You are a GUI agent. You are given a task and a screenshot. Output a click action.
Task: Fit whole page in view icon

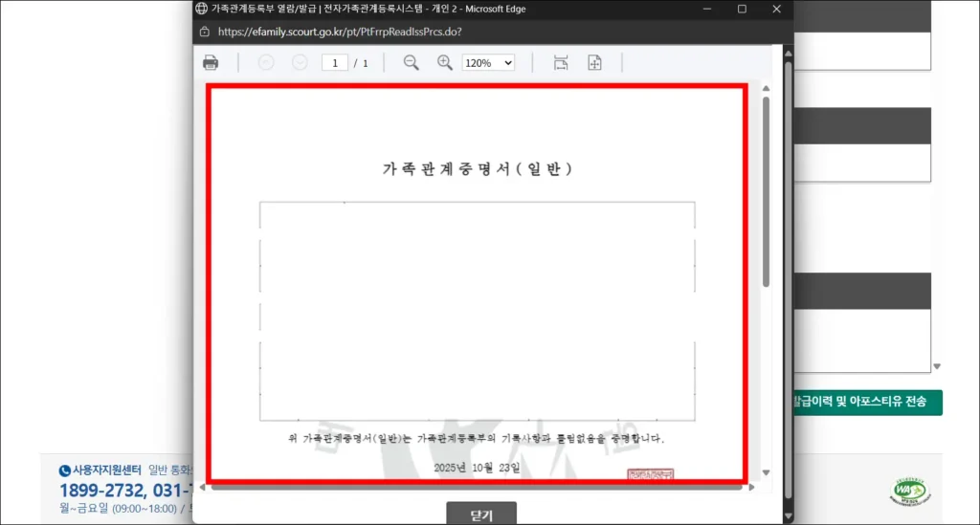click(x=594, y=62)
